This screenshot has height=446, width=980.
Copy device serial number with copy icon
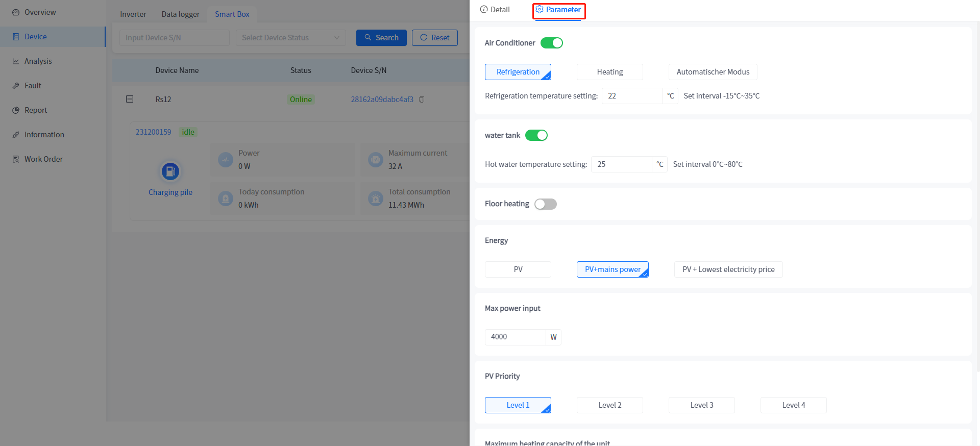[422, 100]
